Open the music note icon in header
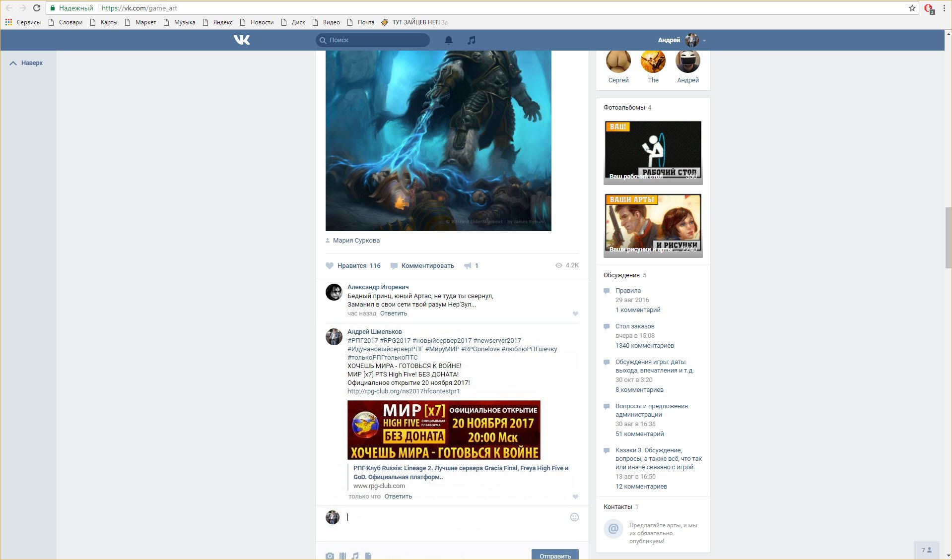The height and width of the screenshot is (560, 952). coord(472,40)
